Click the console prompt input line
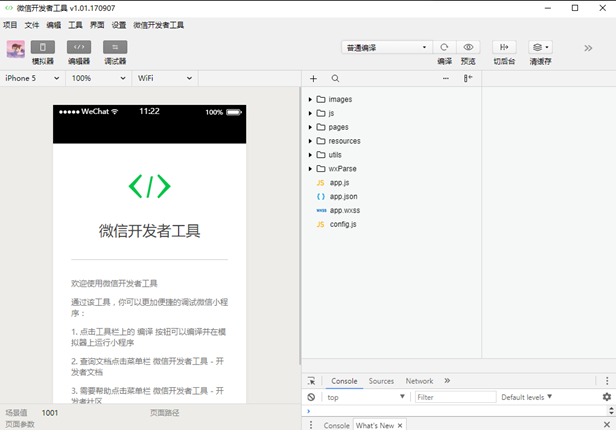The image size is (616, 430). coord(456,411)
